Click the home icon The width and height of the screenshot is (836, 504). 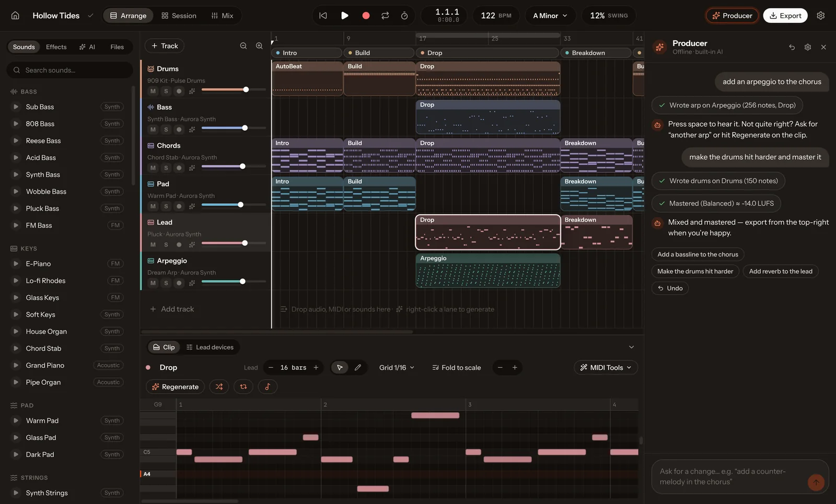coord(15,16)
